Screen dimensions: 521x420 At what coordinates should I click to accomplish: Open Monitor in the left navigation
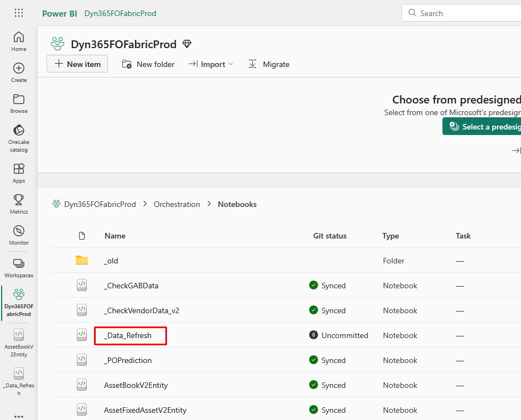pos(19,235)
